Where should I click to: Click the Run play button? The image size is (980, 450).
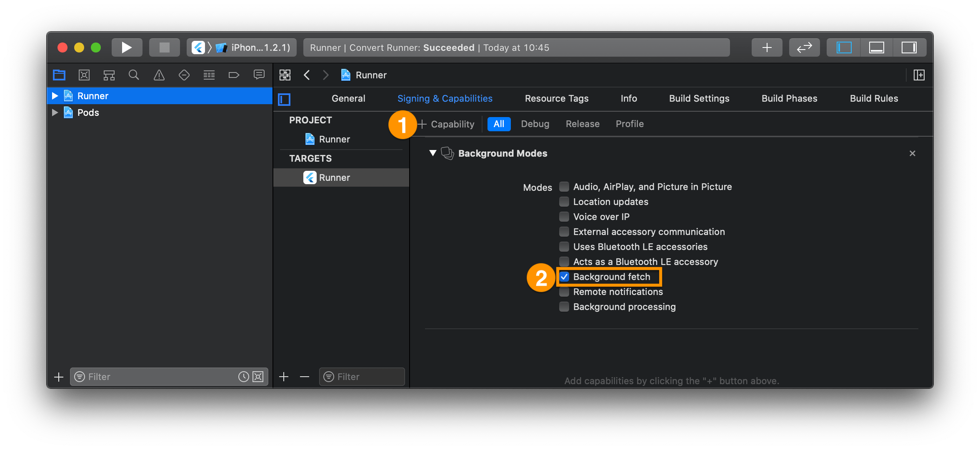point(127,47)
